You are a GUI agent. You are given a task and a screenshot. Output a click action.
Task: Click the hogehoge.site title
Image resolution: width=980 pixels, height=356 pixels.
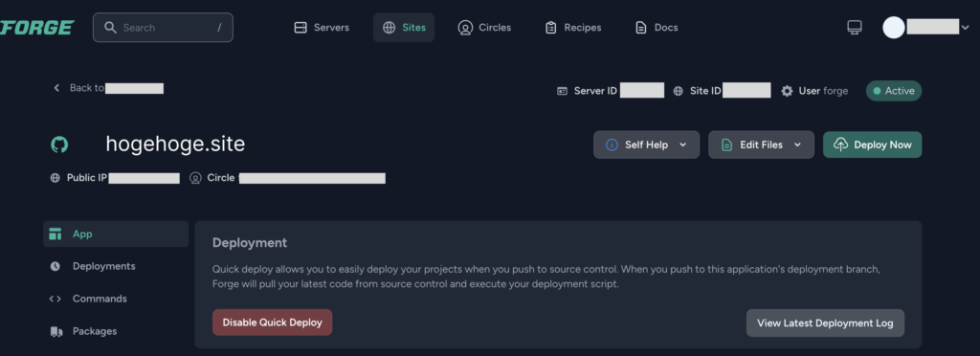[x=176, y=145]
